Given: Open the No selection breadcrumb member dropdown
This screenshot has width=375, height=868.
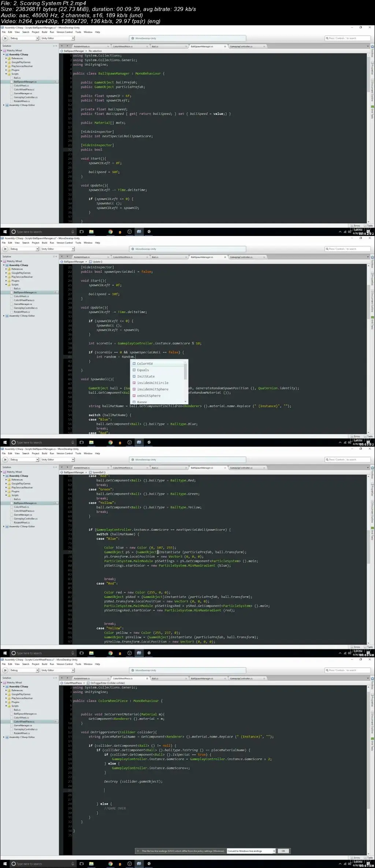Looking at the screenshot, I should coord(95,51).
